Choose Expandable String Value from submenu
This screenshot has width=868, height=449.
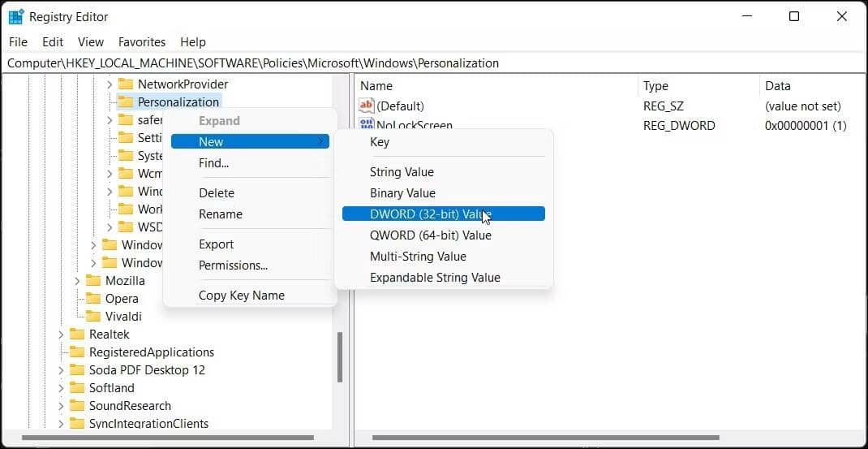coord(444,277)
